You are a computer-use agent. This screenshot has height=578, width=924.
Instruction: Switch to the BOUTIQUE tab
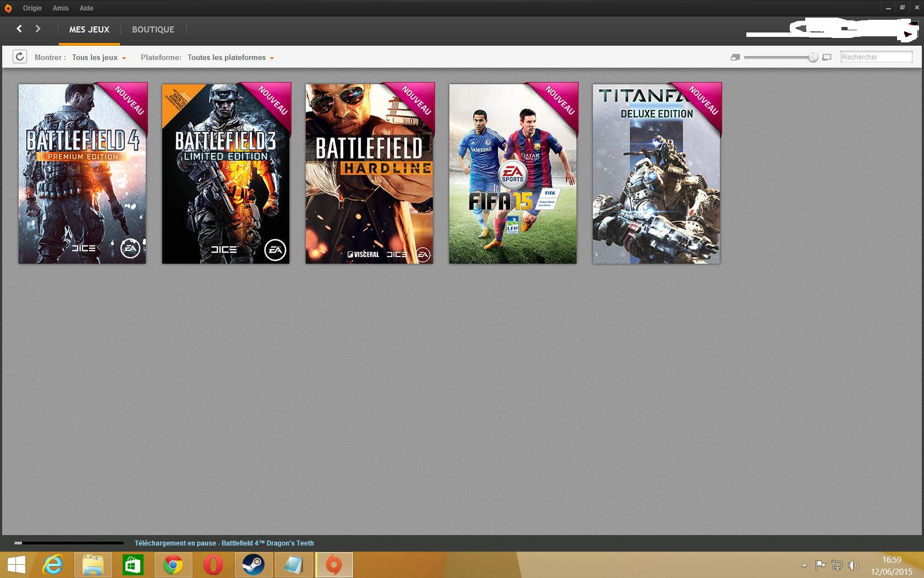click(153, 30)
